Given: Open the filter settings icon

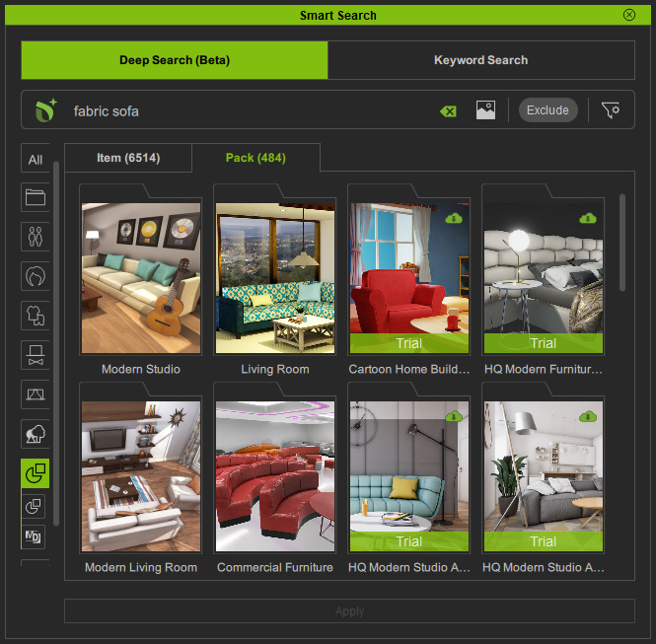Looking at the screenshot, I should [x=611, y=110].
